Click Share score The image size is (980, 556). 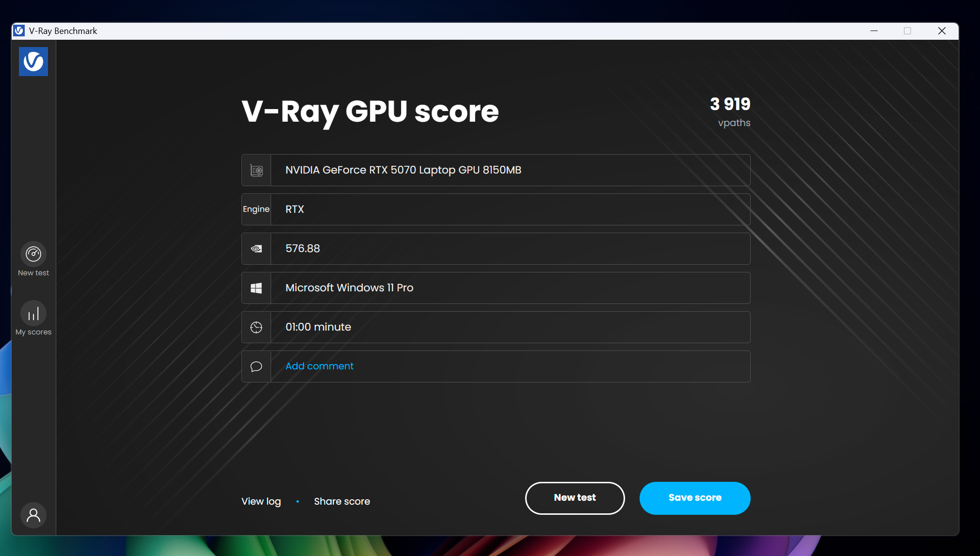(x=342, y=501)
